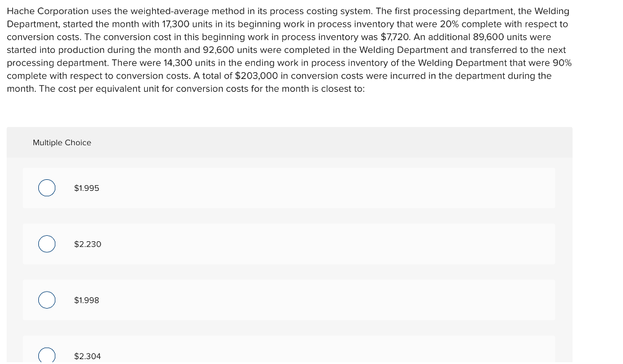The image size is (623, 364).
Task: Select the radio button for $1.998
Action: pyautogui.click(x=47, y=300)
